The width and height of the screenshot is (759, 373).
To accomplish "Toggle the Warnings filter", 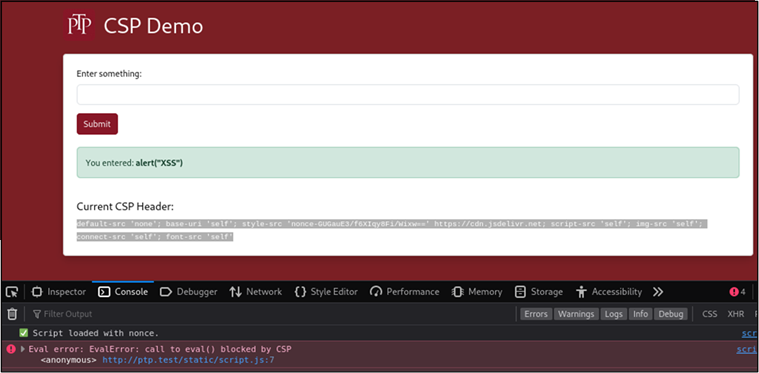I will [x=576, y=314].
